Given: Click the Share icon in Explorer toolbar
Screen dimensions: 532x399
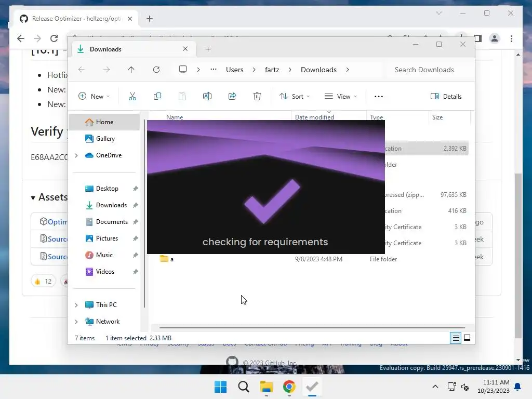Looking at the screenshot, I should tap(232, 96).
